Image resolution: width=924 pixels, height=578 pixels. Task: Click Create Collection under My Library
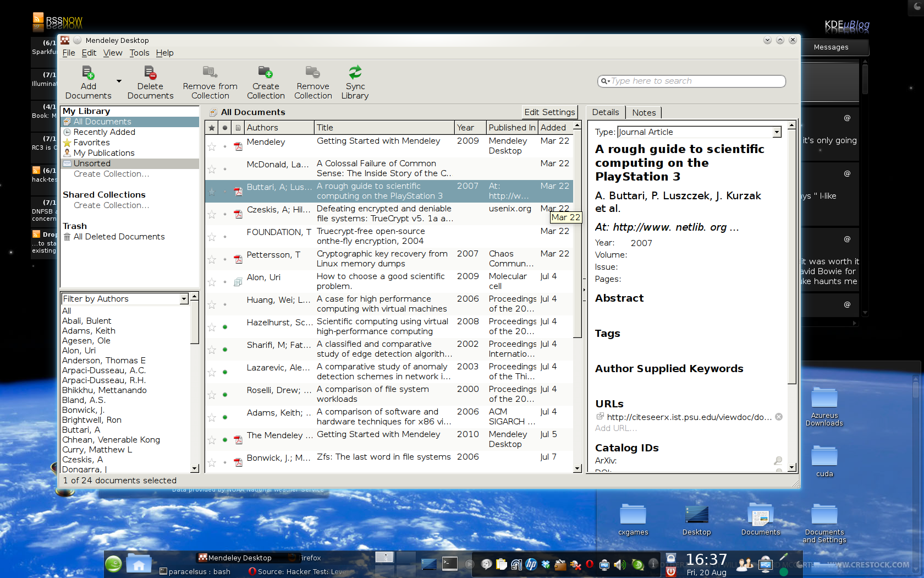(x=111, y=174)
